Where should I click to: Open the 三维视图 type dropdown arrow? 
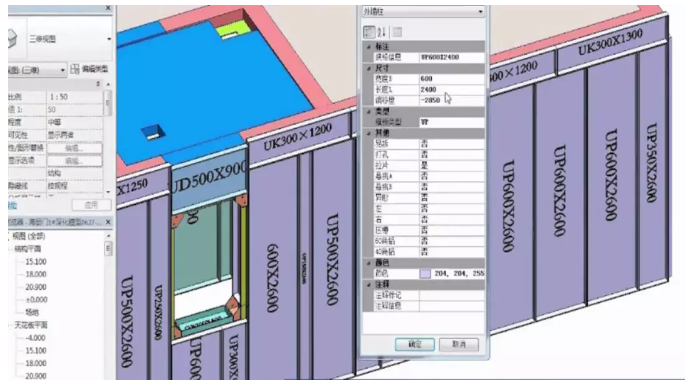[109, 39]
